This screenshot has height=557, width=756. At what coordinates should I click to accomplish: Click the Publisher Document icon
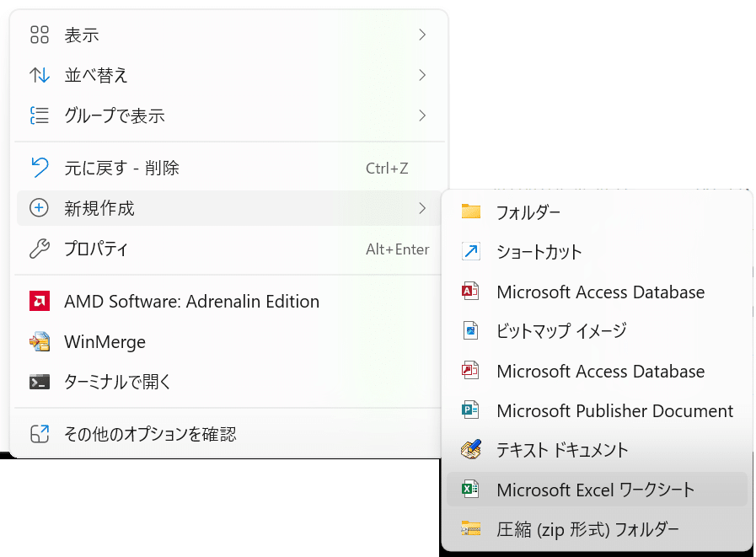click(x=470, y=410)
